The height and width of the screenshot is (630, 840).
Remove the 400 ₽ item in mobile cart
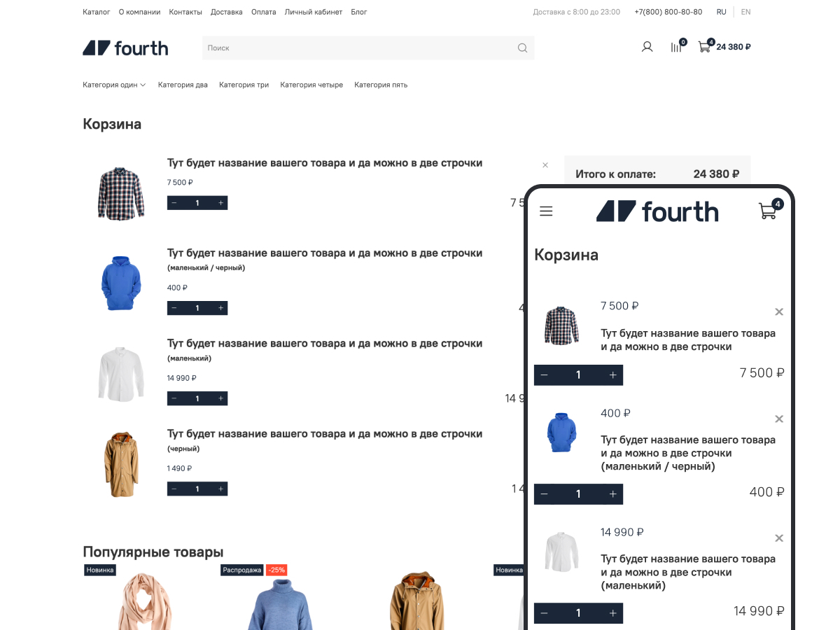tap(779, 419)
